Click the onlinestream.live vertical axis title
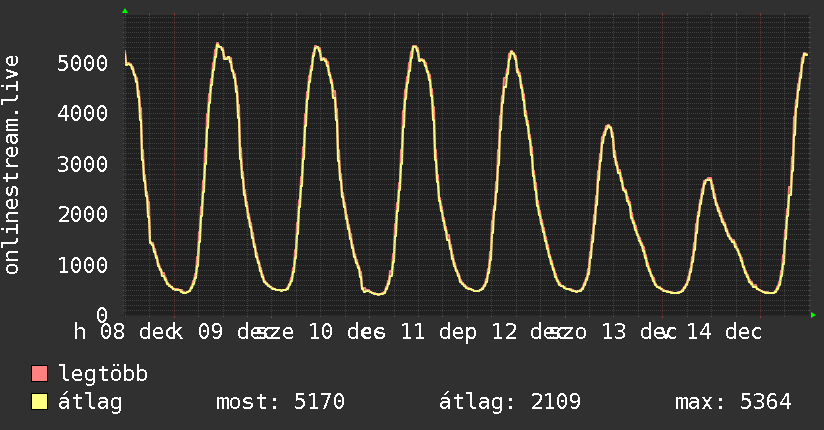This screenshot has width=824, height=430. [12, 165]
